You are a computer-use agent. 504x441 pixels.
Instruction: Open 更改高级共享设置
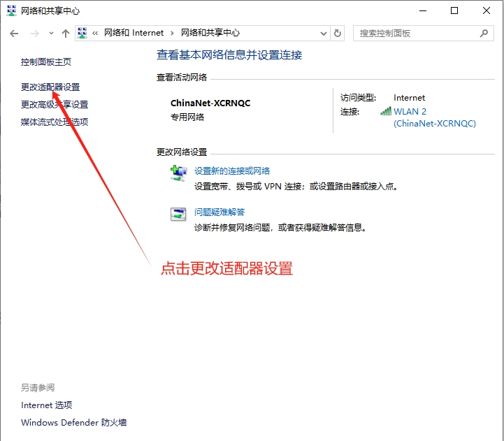coord(55,105)
